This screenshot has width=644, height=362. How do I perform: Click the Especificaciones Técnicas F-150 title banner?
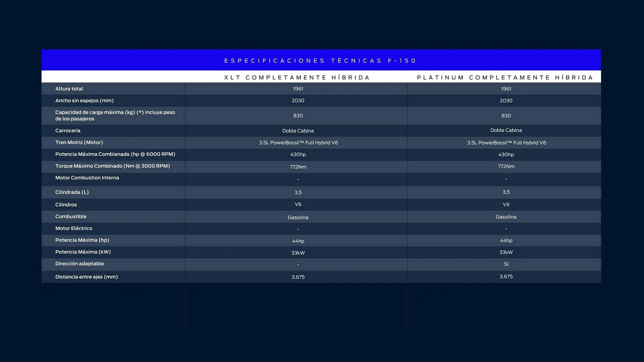pos(321,61)
